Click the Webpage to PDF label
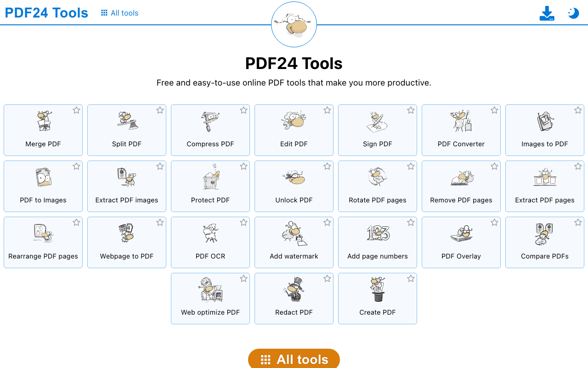Viewport: 588px width, 368px height. 127,256
